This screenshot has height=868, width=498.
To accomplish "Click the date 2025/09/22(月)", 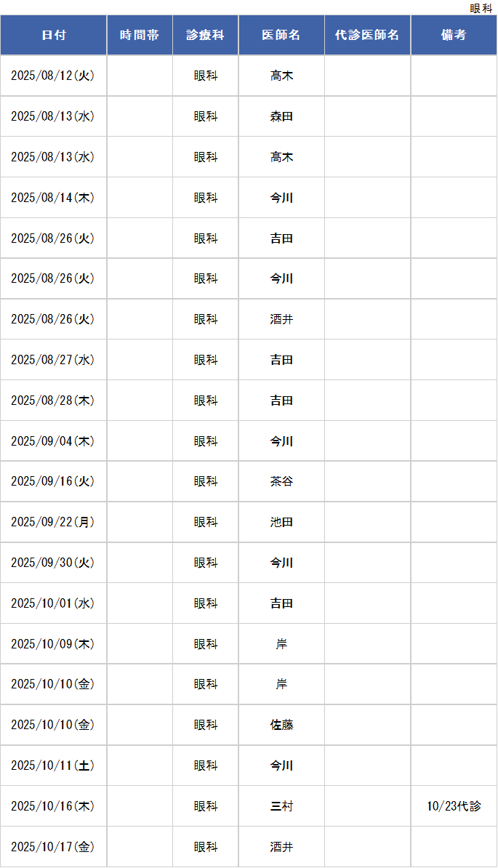I will coord(54,522).
